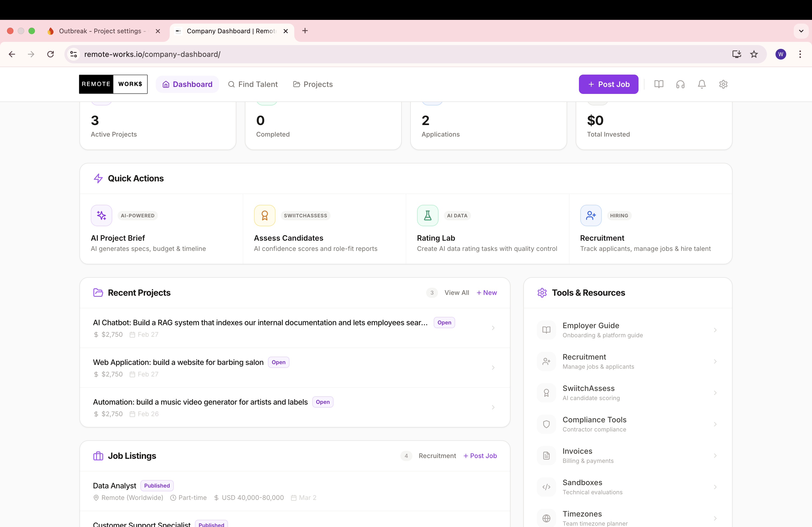Open the notification bell in top navigation
This screenshot has width=812, height=527.
coord(701,84)
